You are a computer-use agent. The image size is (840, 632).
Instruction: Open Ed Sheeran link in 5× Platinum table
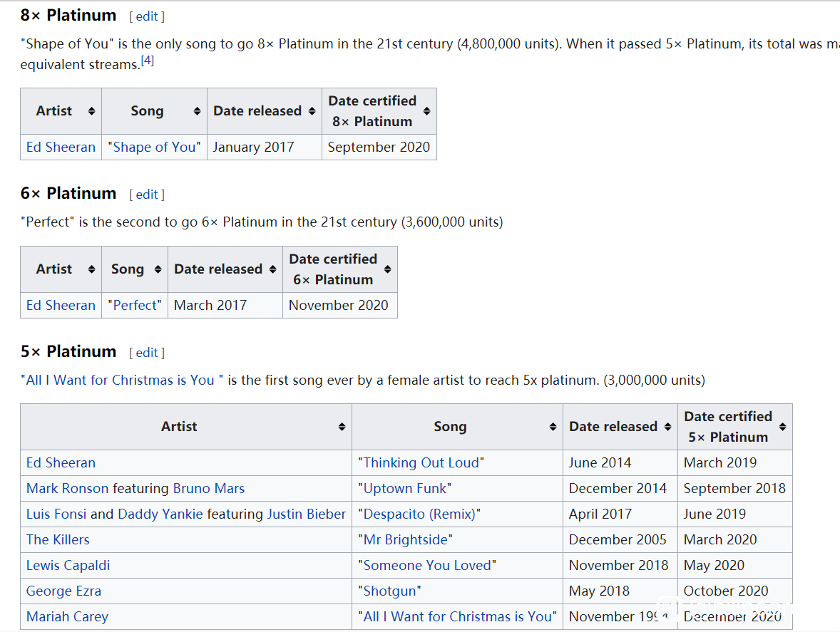point(61,463)
